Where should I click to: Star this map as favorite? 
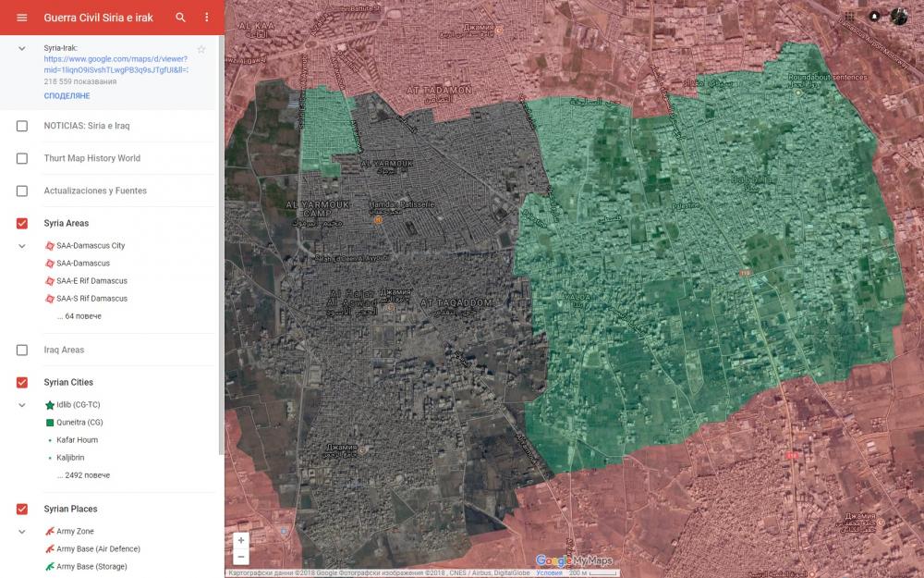tap(201, 49)
